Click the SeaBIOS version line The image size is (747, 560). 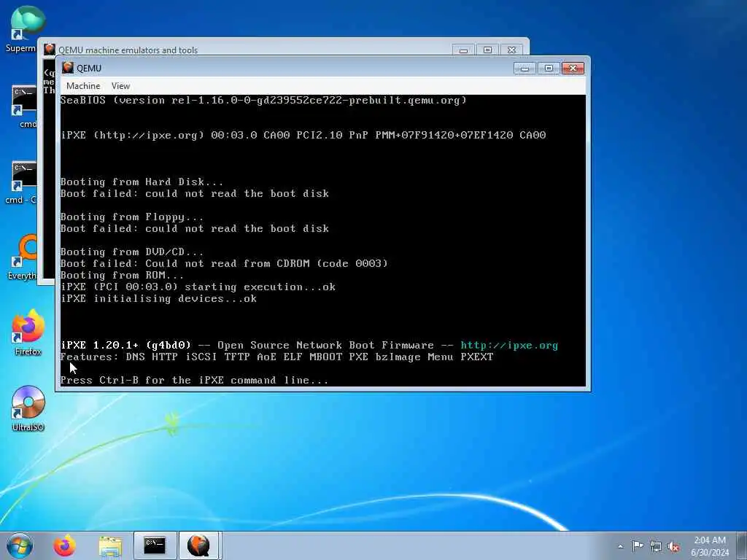(x=263, y=100)
